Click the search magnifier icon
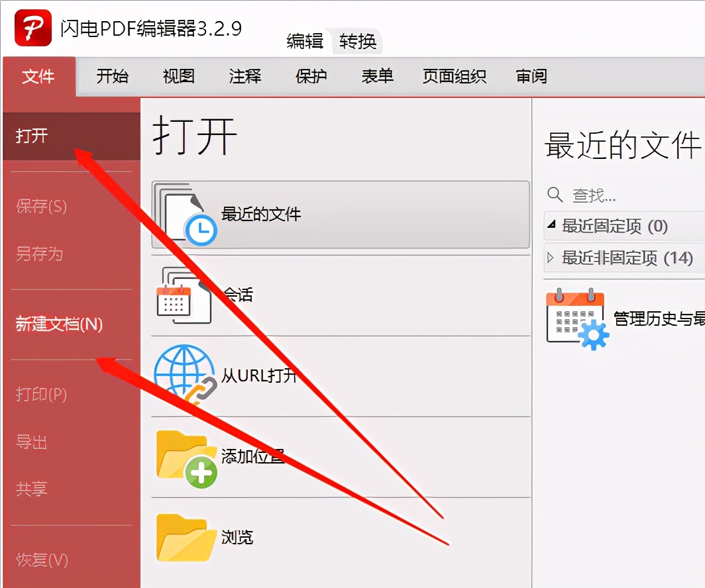705x588 pixels. (x=555, y=195)
